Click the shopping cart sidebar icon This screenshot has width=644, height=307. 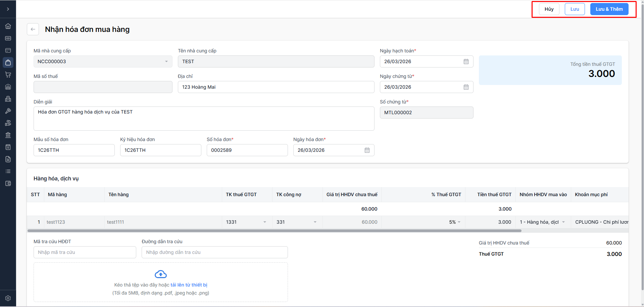coord(8,75)
